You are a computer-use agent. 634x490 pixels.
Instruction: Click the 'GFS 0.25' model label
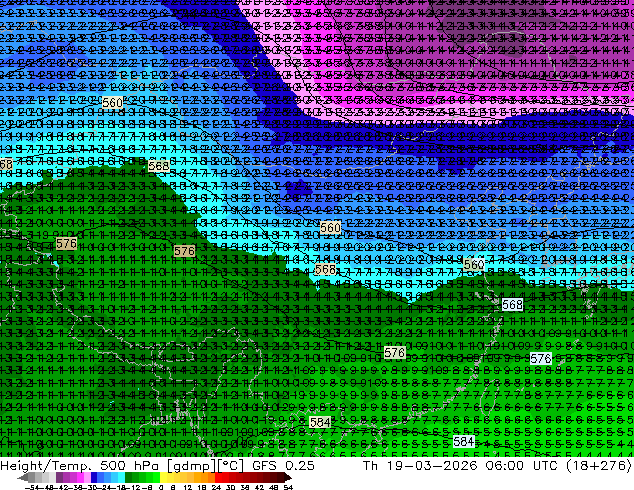(x=283, y=465)
